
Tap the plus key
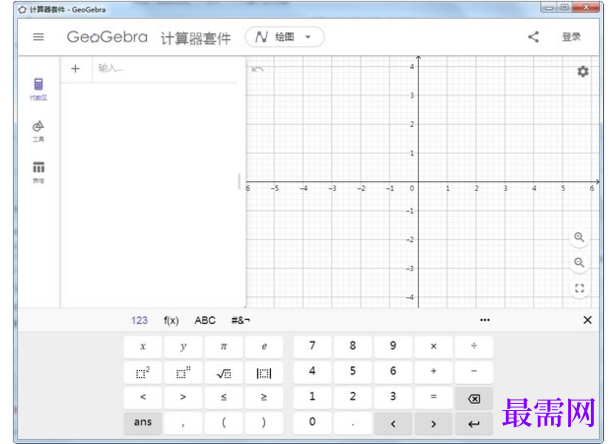pos(433,372)
